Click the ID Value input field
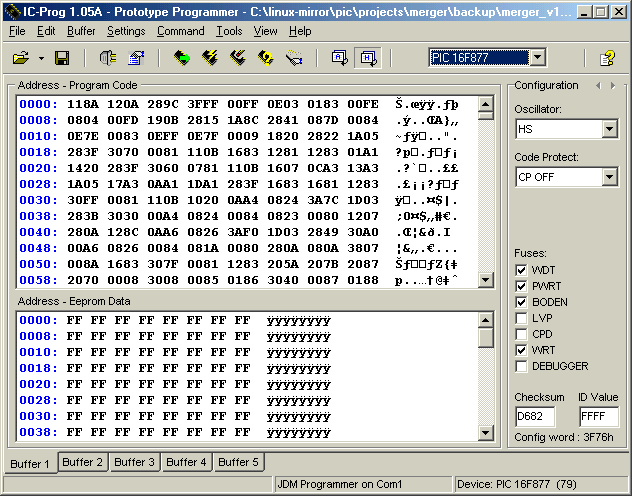 tap(598, 417)
